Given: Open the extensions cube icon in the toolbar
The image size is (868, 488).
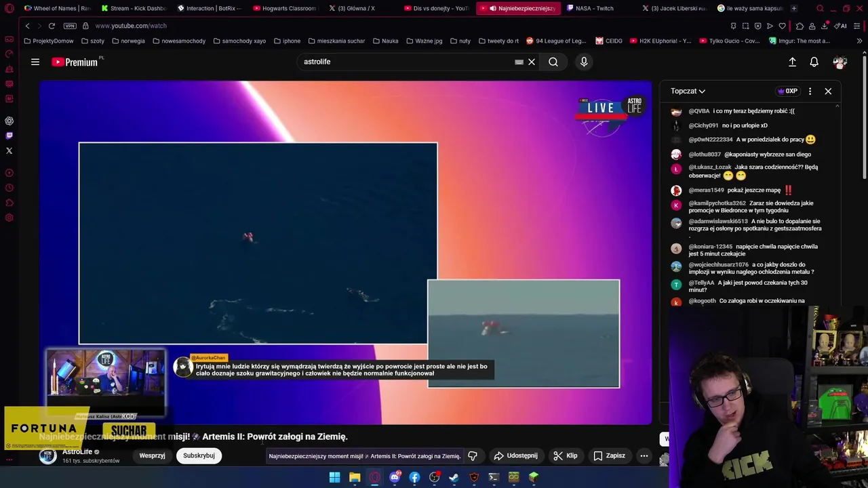Looking at the screenshot, I should [800, 26].
